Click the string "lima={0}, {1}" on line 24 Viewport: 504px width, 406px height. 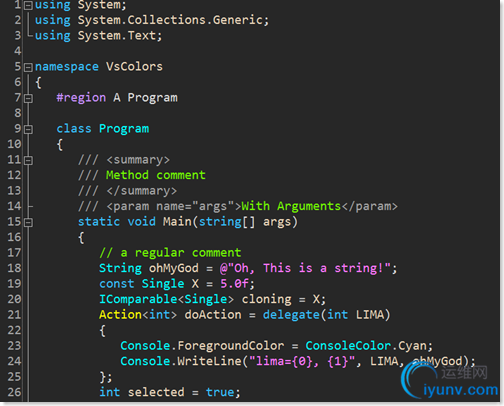[x=302, y=361]
